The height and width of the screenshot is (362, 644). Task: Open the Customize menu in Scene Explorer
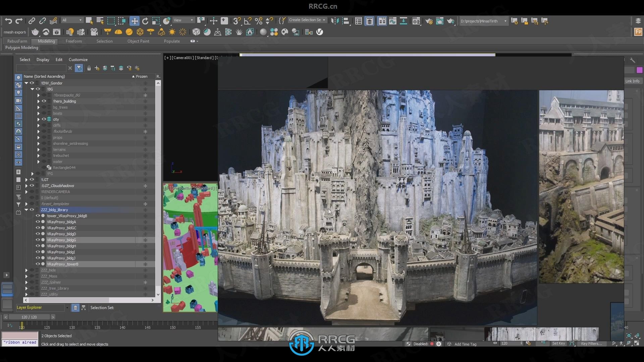point(78,60)
